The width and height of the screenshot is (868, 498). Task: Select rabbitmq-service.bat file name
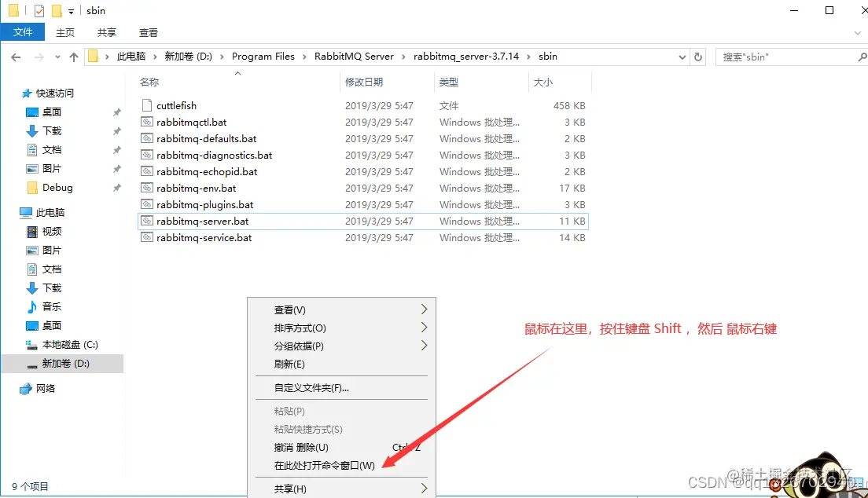click(x=204, y=238)
